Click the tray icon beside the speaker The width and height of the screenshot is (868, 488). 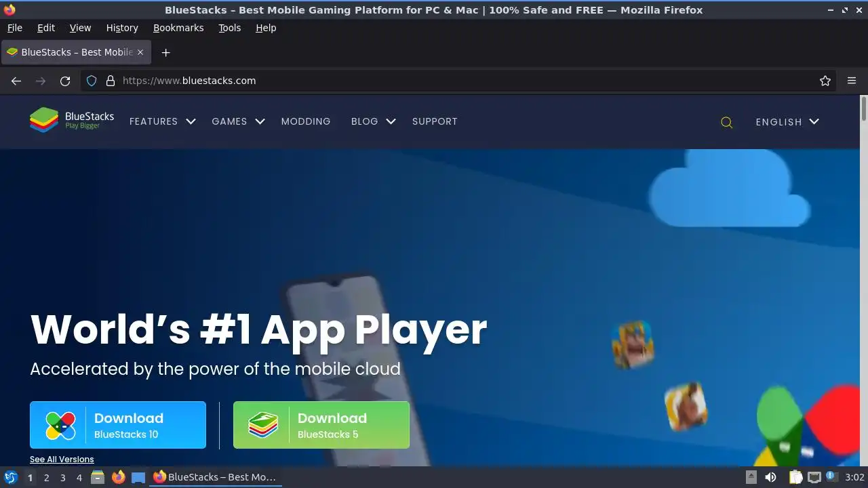(x=751, y=477)
